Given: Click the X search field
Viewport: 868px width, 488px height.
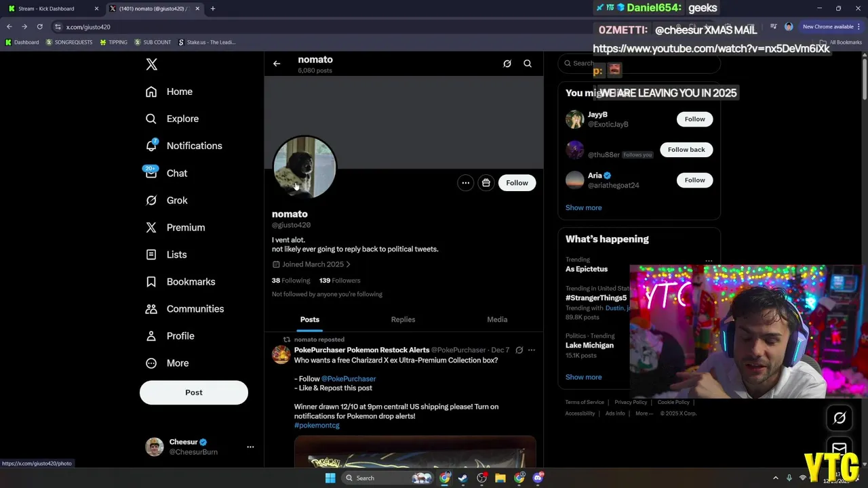Looking at the screenshot, I should coord(639,63).
